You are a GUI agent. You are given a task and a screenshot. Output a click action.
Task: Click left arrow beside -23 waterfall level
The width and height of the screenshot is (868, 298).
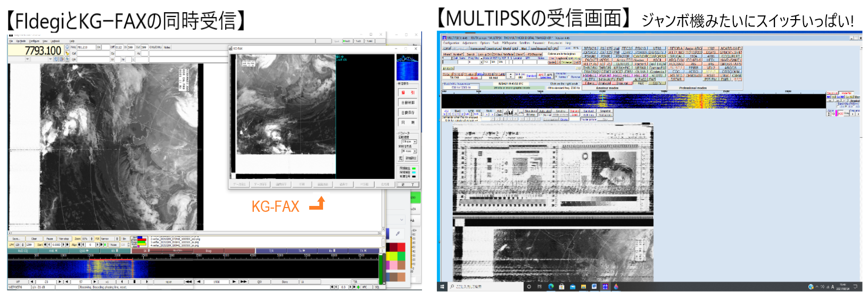(32, 282)
